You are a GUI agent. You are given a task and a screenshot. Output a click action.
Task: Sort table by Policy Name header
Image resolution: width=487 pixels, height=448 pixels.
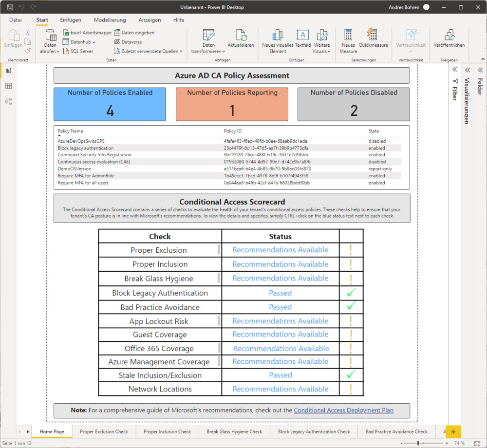71,131
